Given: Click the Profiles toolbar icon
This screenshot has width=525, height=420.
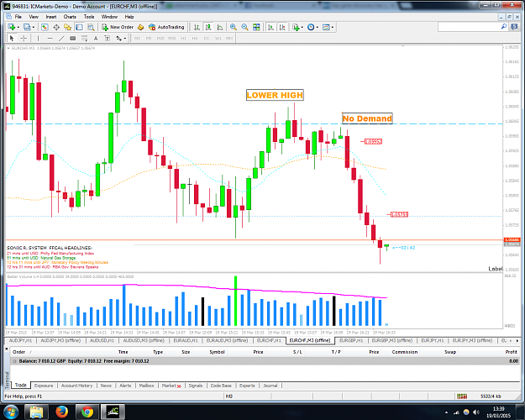Looking at the screenshot, I should pyautogui.click(x=27, y=27).
